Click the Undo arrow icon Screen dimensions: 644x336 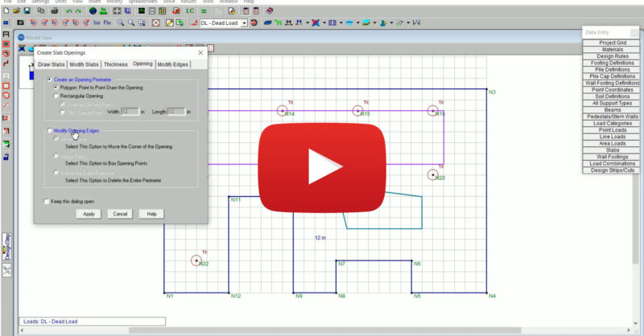69,11
